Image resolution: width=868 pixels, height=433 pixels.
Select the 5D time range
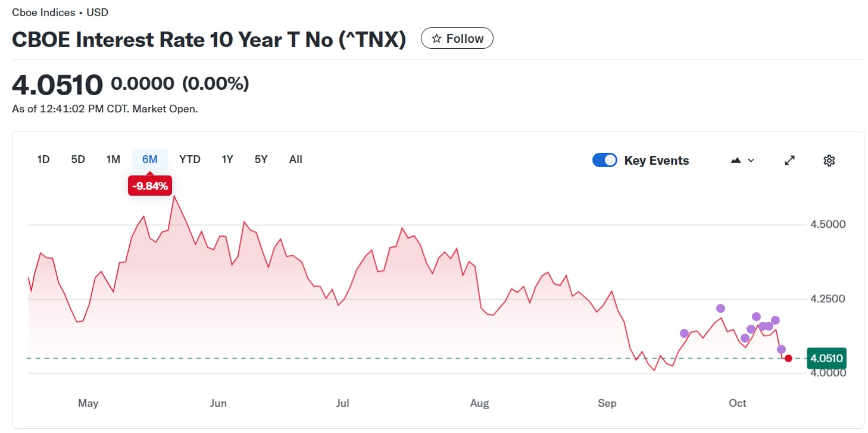pyautogui.click(x=78, y=159)
